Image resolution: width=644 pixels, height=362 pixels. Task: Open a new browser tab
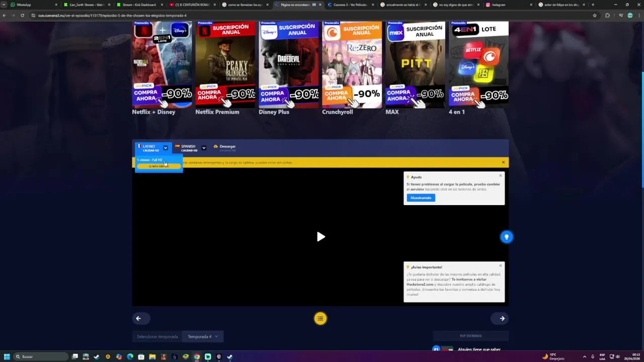pos(593,5)
